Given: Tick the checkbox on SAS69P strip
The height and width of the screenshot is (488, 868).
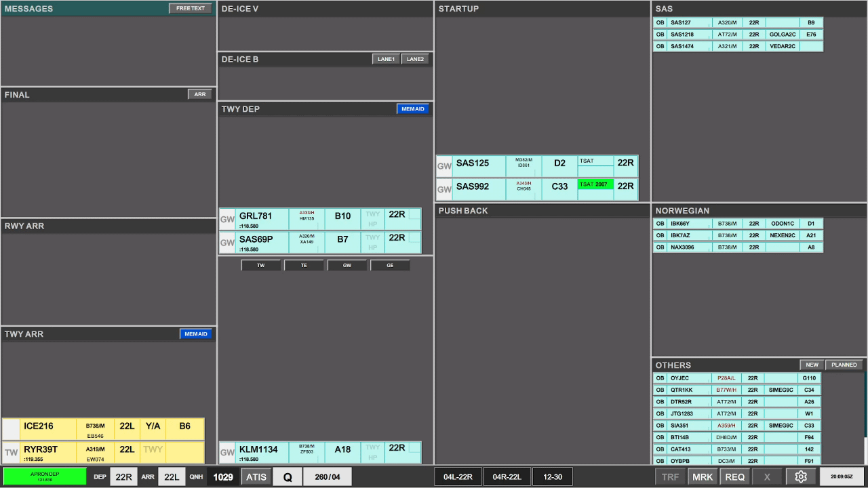Looking at the screenshot, I should [x=414, y=237].
